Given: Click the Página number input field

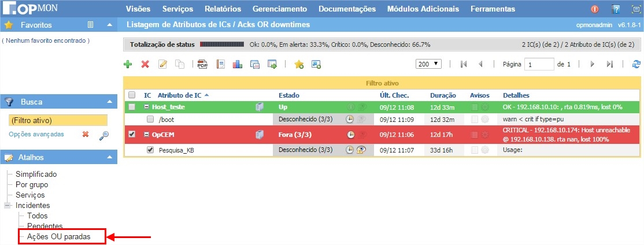Looking at the screenshot, I should [539, 65].
